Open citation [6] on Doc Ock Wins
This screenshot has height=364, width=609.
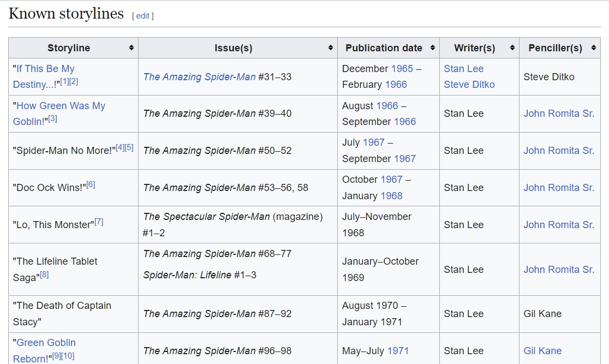(91, 184)
